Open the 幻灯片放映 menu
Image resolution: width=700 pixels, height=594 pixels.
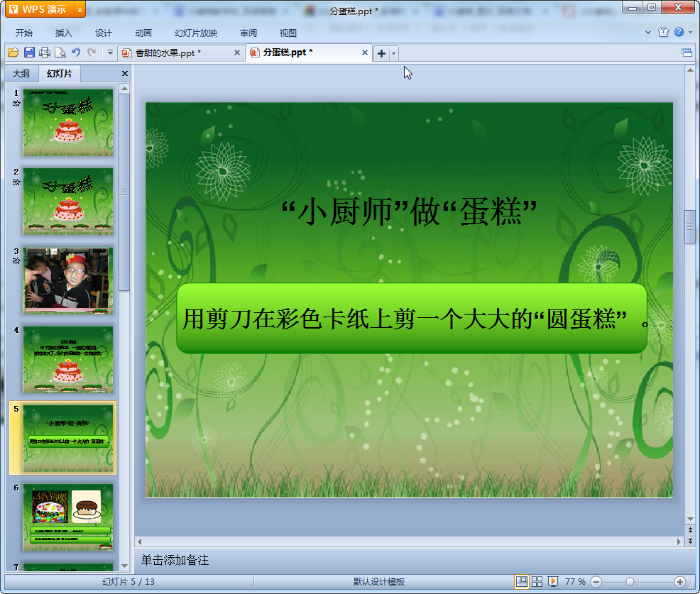pyautogui.click(x=196, y=33)
